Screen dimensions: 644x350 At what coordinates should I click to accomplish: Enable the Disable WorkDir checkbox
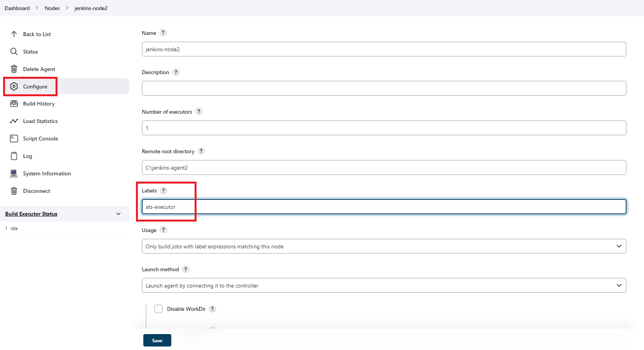coord(158,309)
